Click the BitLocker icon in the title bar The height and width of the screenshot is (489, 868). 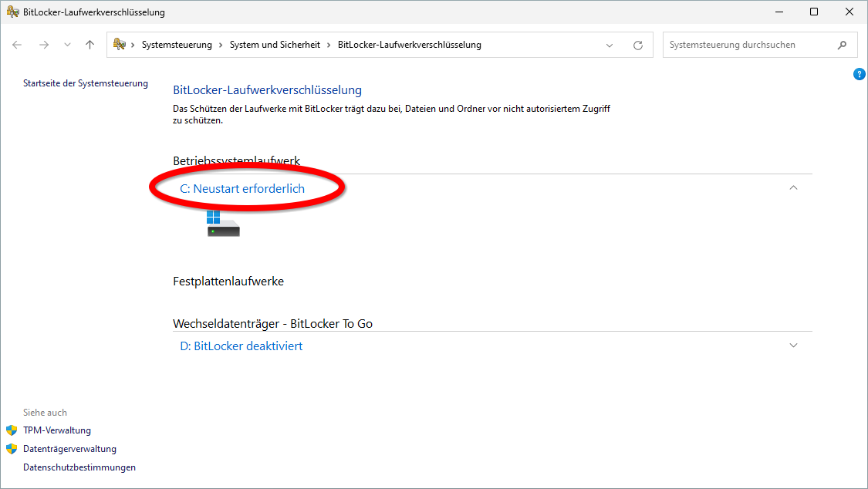[x=12, y=12]
